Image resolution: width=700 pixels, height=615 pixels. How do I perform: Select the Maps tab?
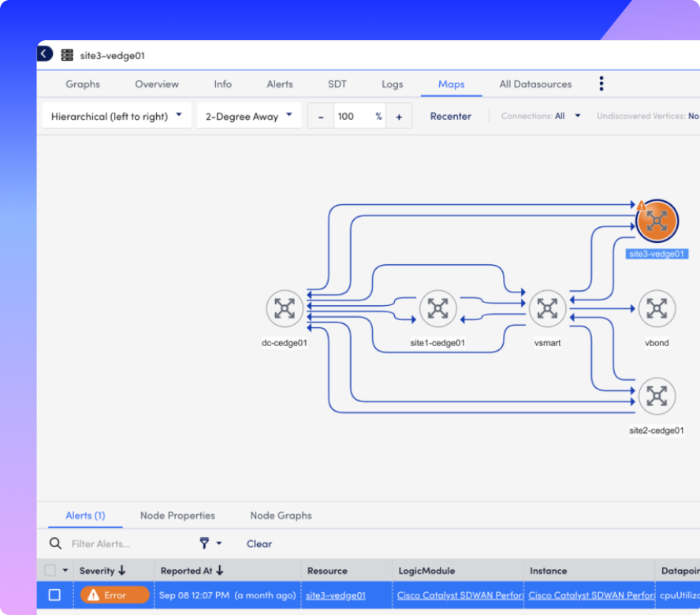tap(451, 84)
